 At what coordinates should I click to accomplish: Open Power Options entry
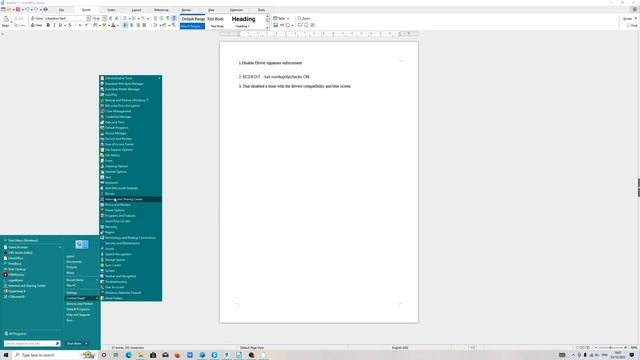coord(131,210)
